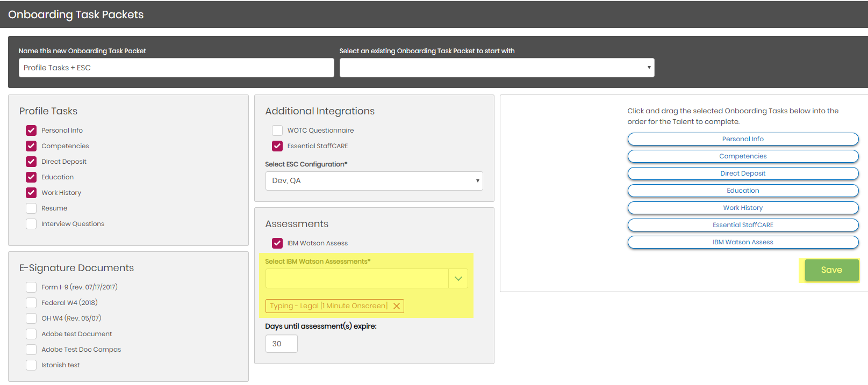Viewport: 868px width, 385px height.
Task: Click the Typing - Legal [1 Minute Onscreen] tag text
Action: tap(328, 306)
